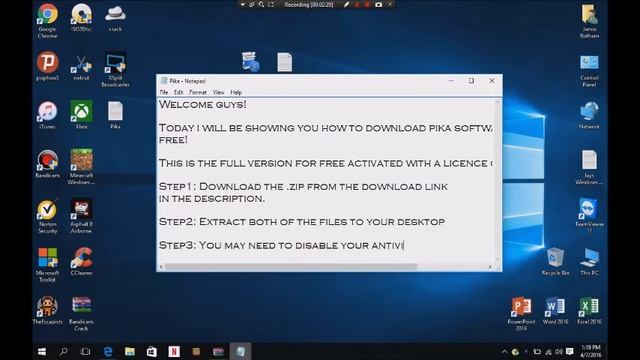Open Microsoft Toolkit shortcut
640x360 pixels.
(47, 265)
